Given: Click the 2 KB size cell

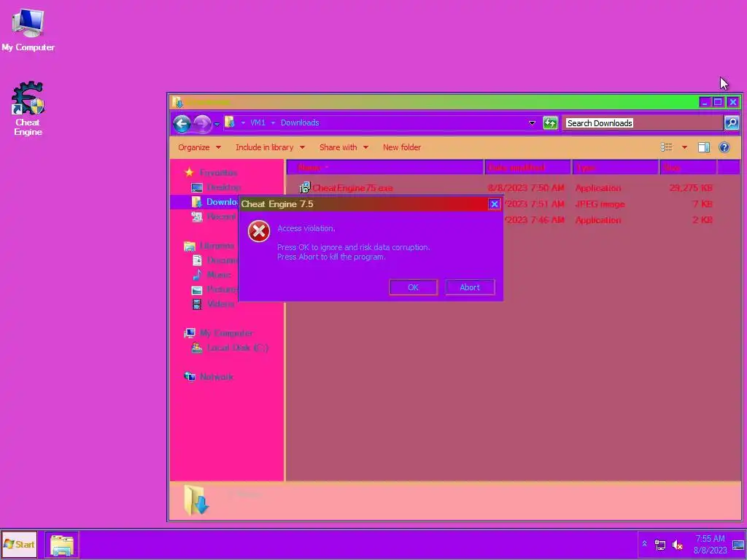Looking at the screenshot, I should click(x=703, y=220).
